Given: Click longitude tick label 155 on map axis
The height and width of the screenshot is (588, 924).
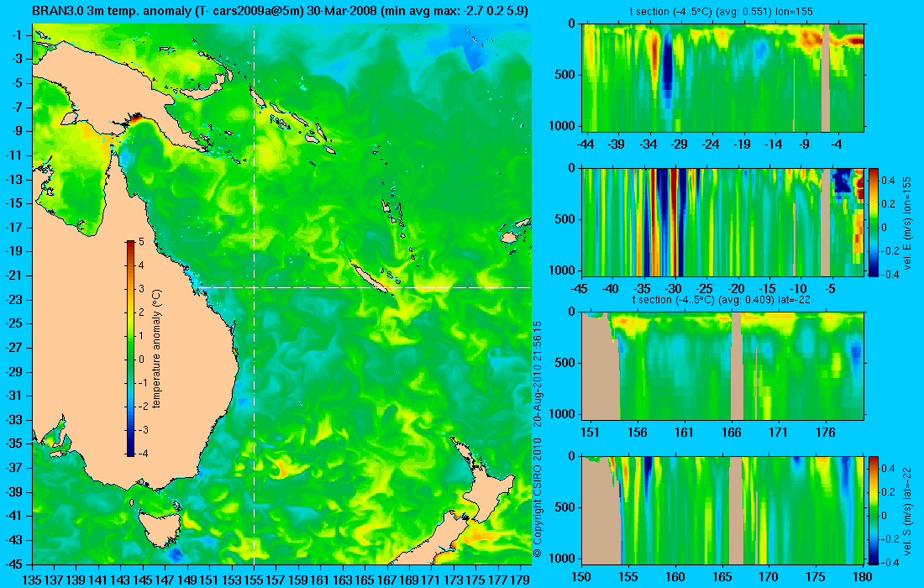Looking at the screenshot, I should pyautogui.click(x=254, y=580).
